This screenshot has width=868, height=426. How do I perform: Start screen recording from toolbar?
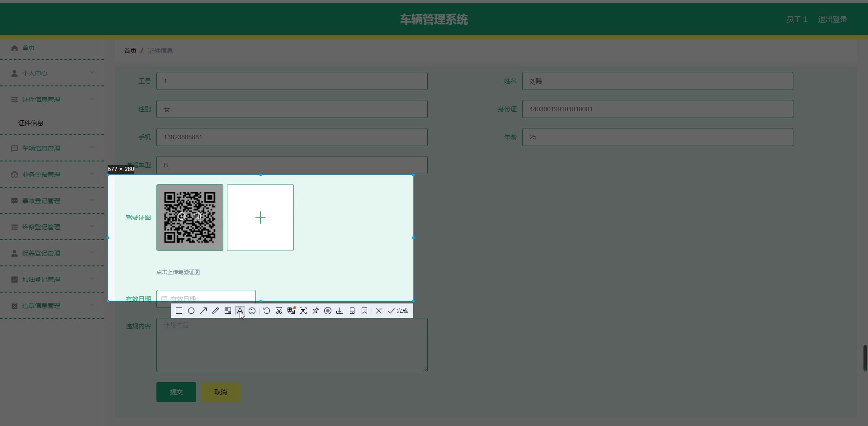[x=328, y=311]
